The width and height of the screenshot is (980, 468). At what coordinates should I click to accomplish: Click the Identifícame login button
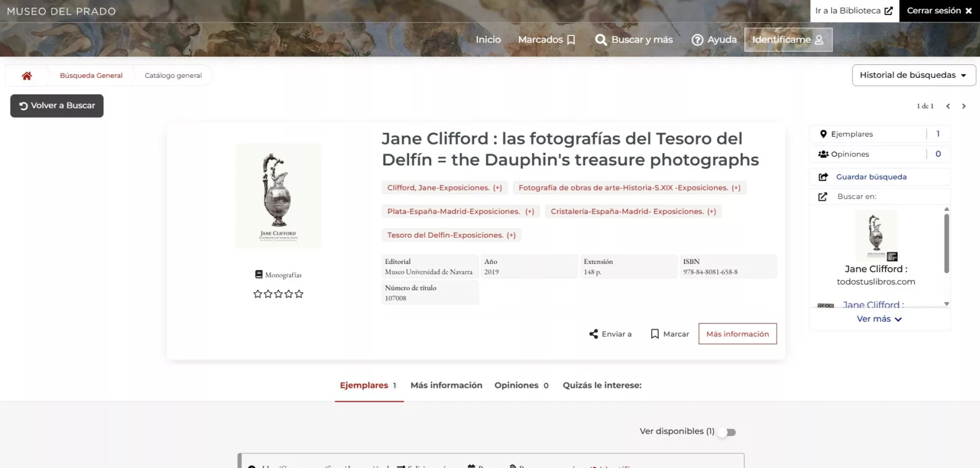click(x=788, y=40)
